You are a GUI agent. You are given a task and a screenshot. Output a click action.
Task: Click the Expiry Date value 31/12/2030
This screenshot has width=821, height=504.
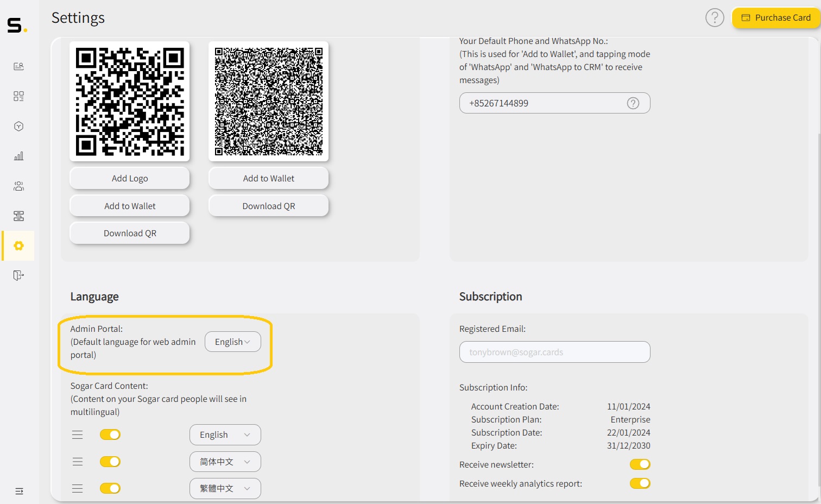(x=629, y=445)
